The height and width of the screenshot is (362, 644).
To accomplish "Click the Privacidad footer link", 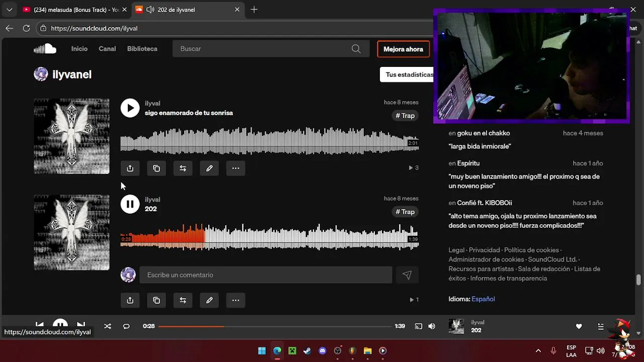I will pyautogui.click(x=485, y=250).
